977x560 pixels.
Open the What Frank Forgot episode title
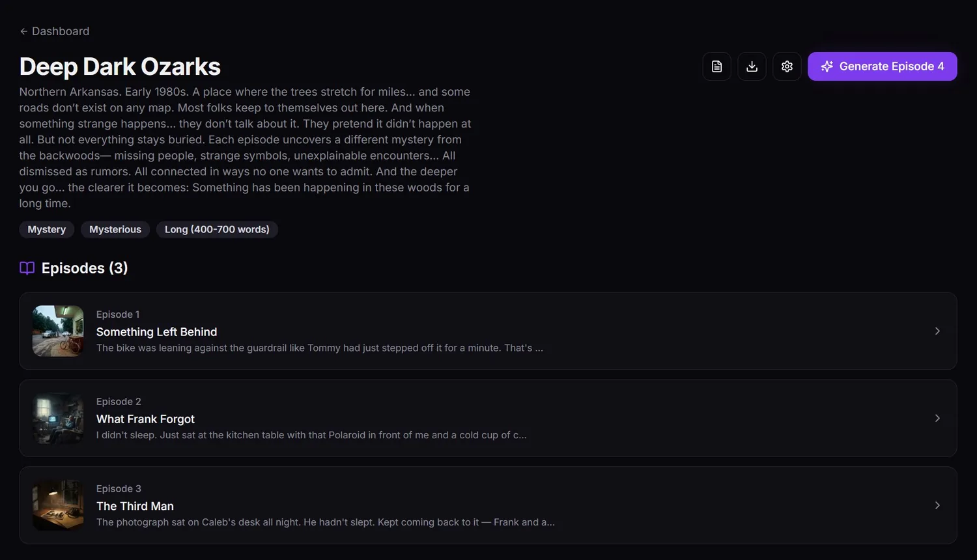tap(146, 419)
